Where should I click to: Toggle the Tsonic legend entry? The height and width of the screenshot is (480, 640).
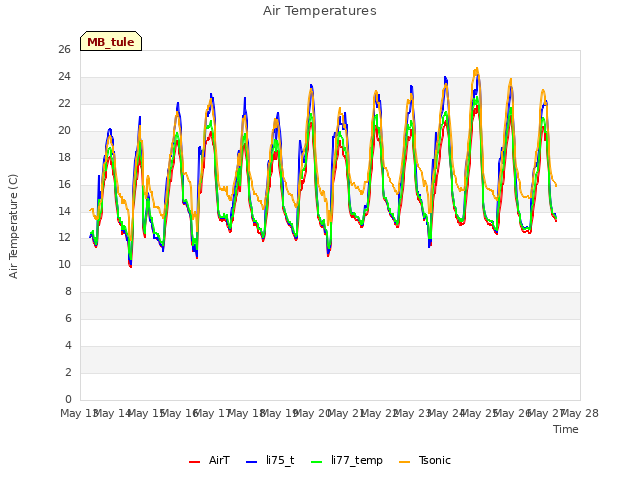(425, 460)
